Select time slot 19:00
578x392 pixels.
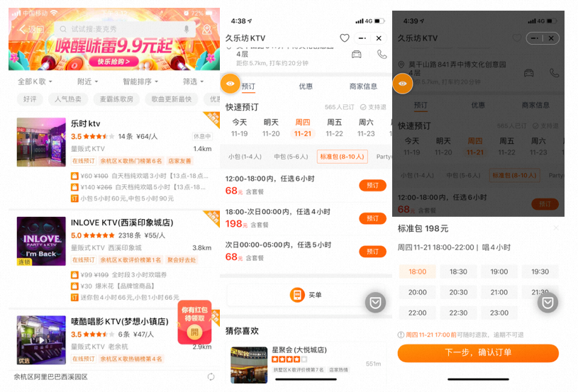(499, 271)
